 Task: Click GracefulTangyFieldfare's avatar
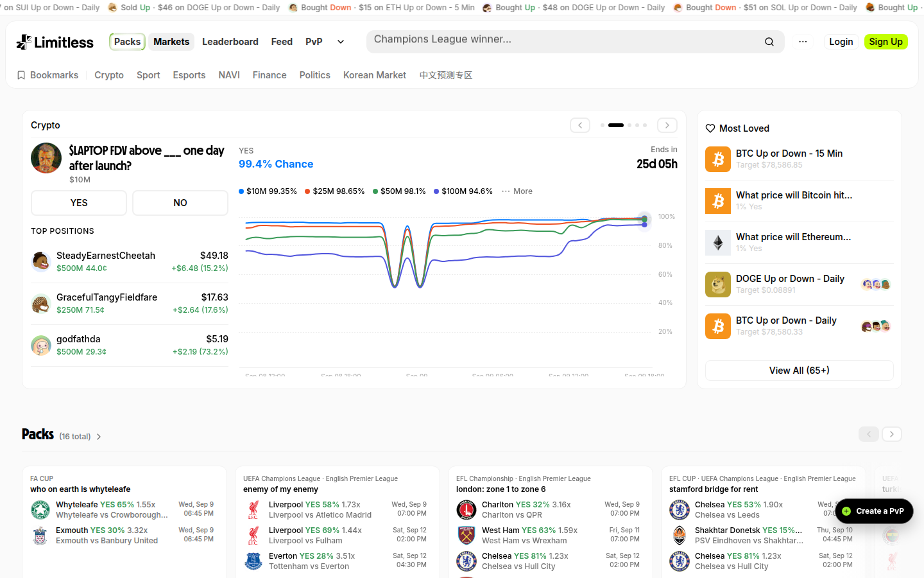tap(41, 303)
